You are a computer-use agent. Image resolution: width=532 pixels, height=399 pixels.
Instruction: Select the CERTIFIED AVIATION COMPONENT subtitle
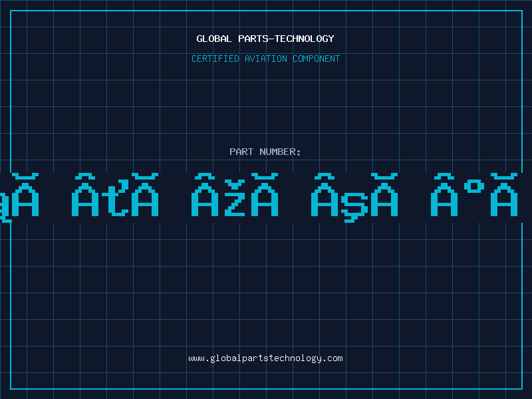[265, 59]
